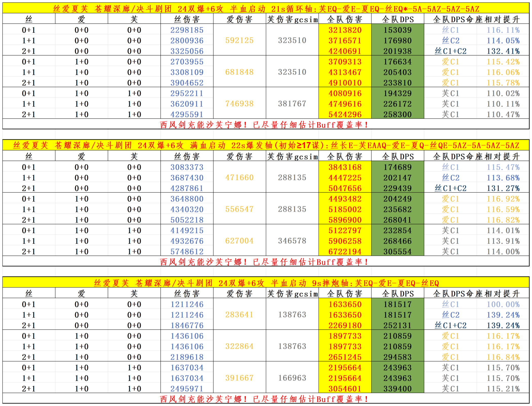The width and height of the screenshot is (532, 406).
Task: Select the 芙伤害 cell 381767
Action: pyautogui.click(x=292, y=104)
